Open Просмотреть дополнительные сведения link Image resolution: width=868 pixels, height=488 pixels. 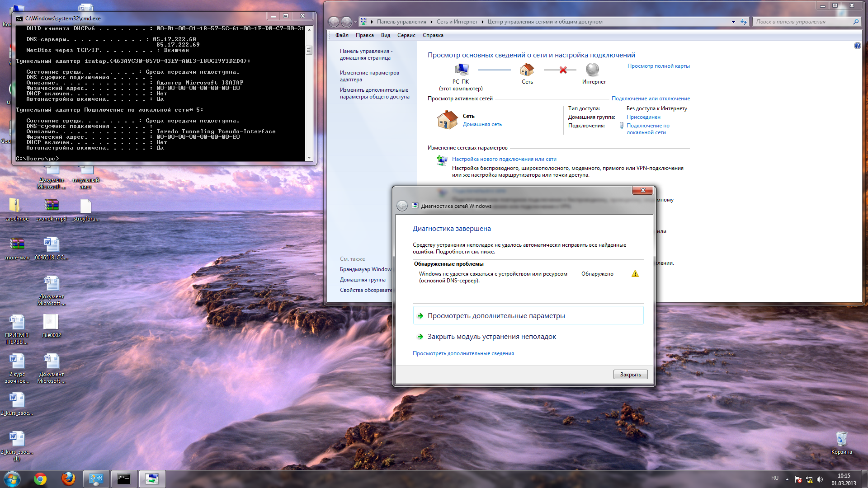point(463,353)
